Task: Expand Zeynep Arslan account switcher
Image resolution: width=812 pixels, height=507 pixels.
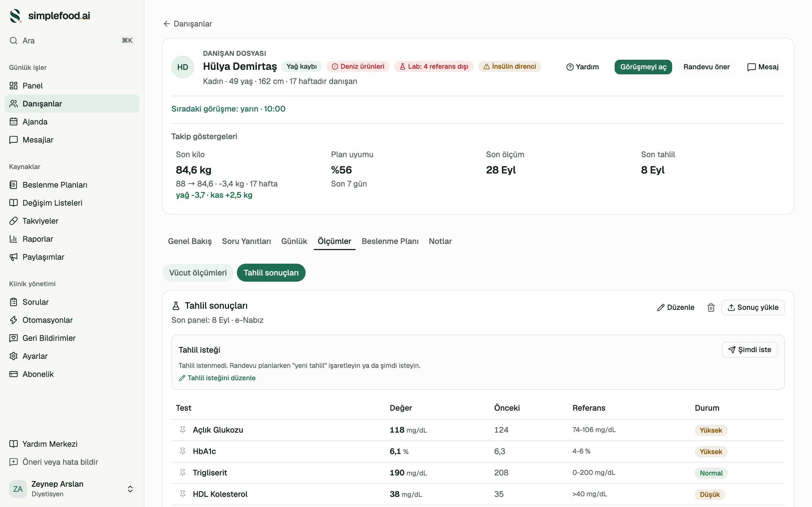Action: tap(130, 489)
